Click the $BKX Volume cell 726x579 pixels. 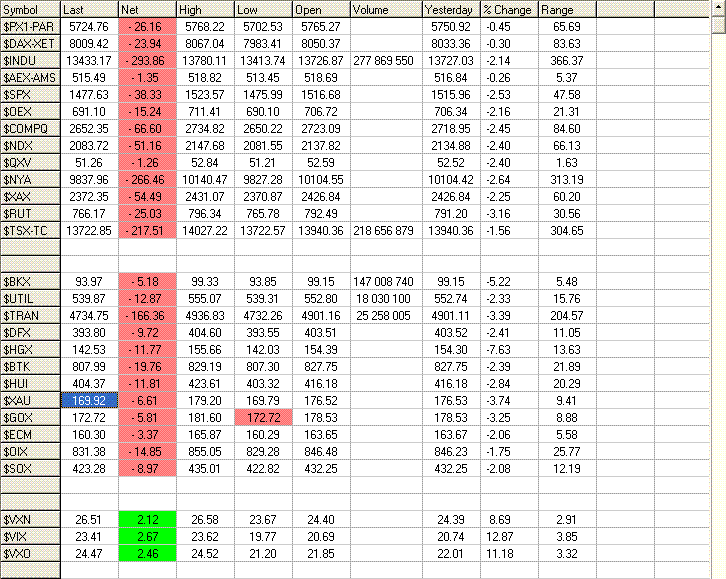[x=383, y=281]
